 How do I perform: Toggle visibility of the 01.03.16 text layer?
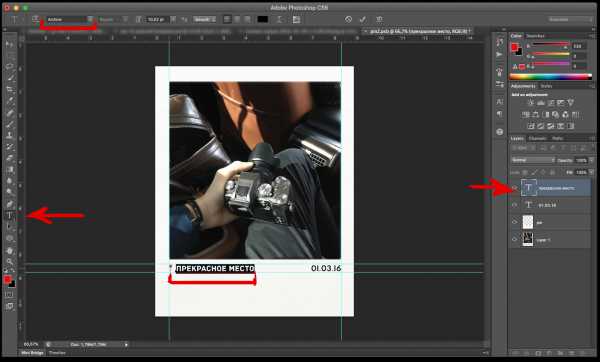(x=515, y=205)
